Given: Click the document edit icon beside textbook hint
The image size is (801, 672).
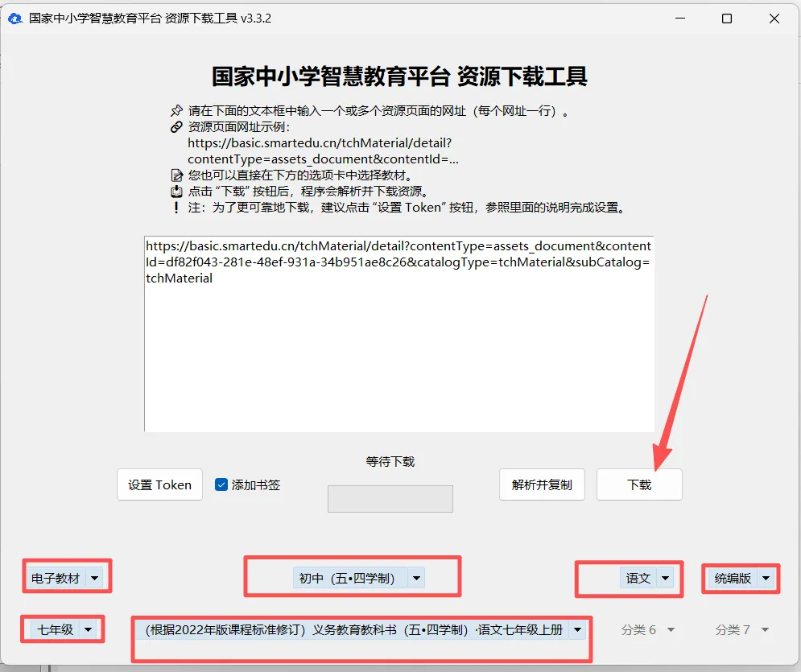Looking at the screenshot, I should (x=176, y=175).
